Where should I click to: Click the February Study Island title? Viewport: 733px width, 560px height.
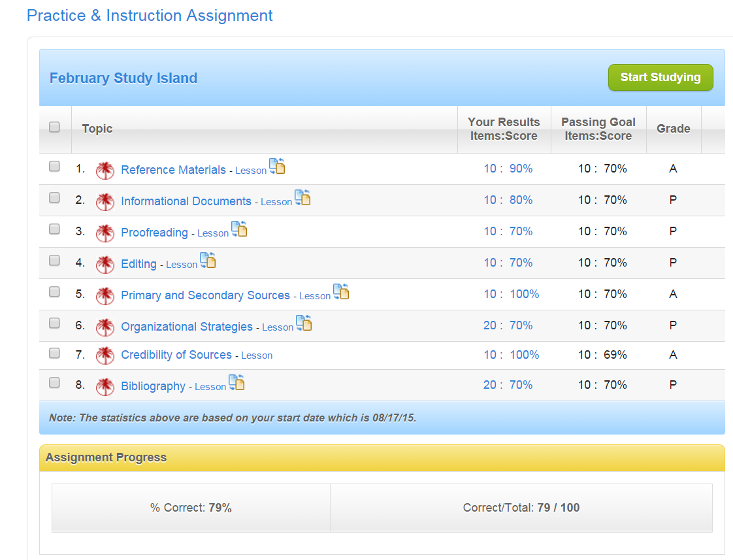pos(123,78)
